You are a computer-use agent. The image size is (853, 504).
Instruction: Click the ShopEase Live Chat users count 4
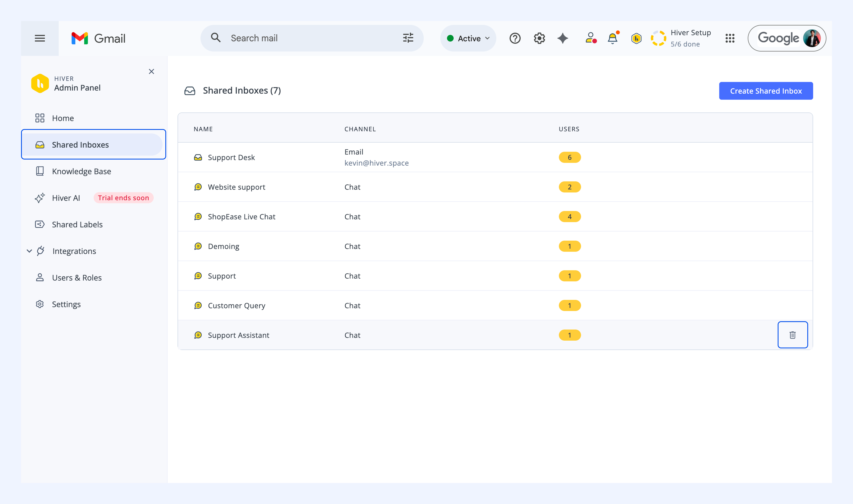[570, 217]
